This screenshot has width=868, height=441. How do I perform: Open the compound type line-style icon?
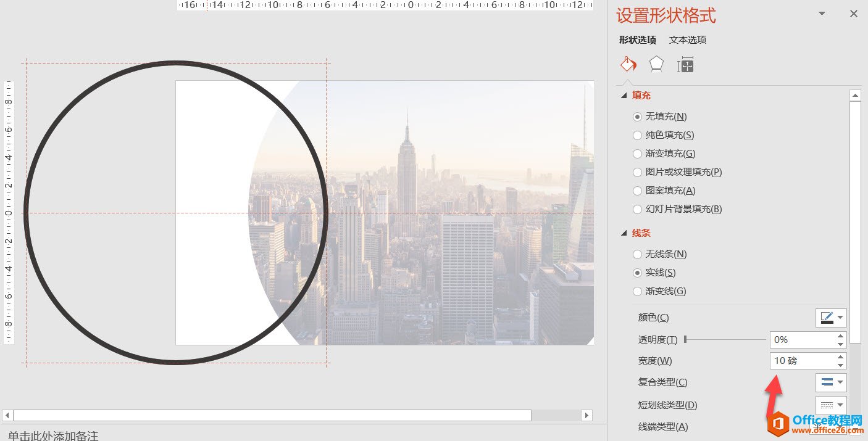831,382
